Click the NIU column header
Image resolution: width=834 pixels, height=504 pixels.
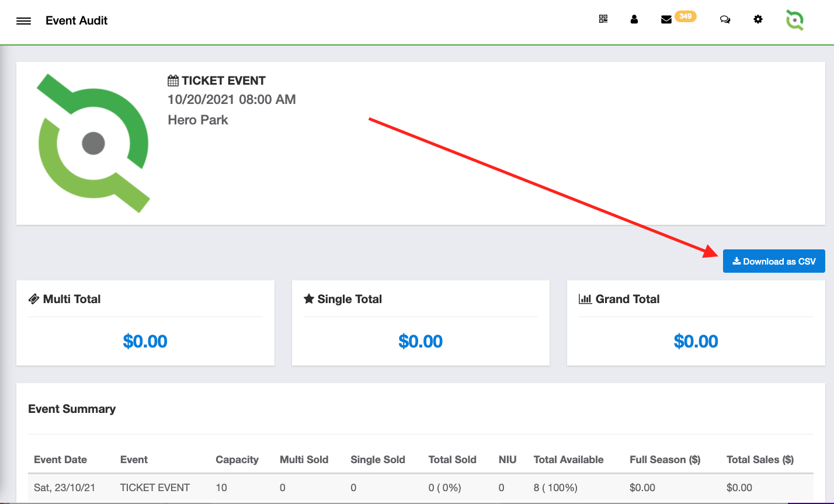[x=508, y=460]
